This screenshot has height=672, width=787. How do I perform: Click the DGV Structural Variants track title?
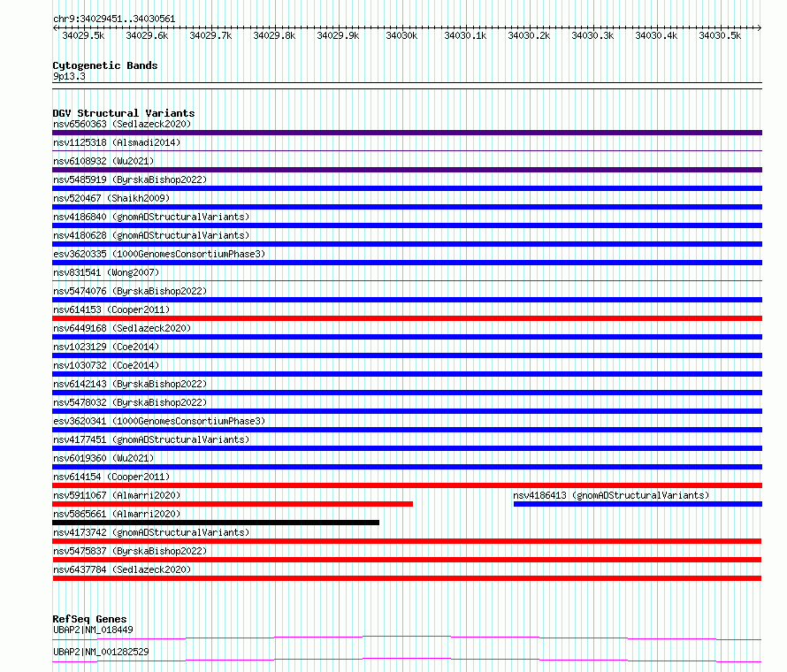tap(124, 113)
